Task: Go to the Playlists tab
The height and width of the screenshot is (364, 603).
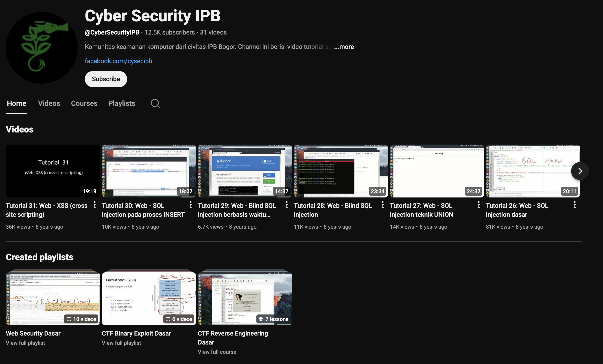Action: [122, 103]
